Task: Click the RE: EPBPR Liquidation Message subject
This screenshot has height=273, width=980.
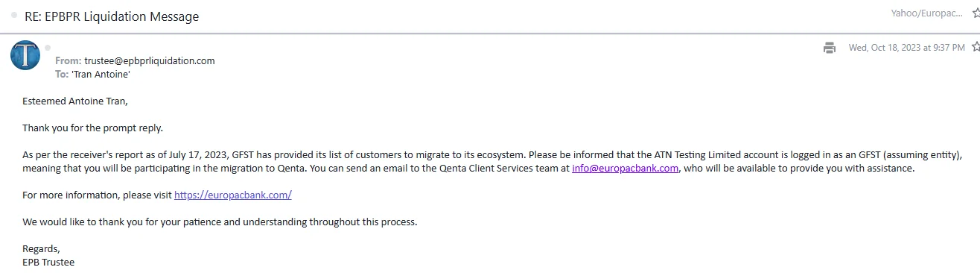Action: (x=112, y=16)
